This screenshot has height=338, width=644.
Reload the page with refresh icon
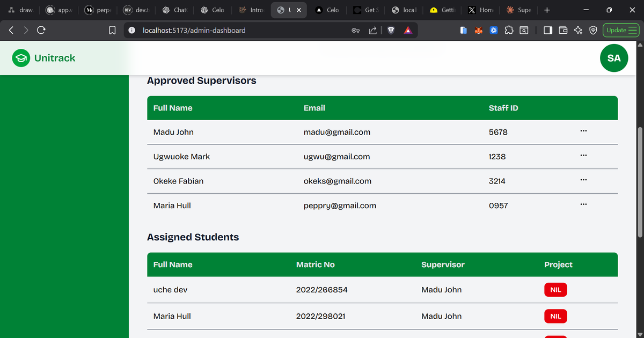(x=41, y=30)
